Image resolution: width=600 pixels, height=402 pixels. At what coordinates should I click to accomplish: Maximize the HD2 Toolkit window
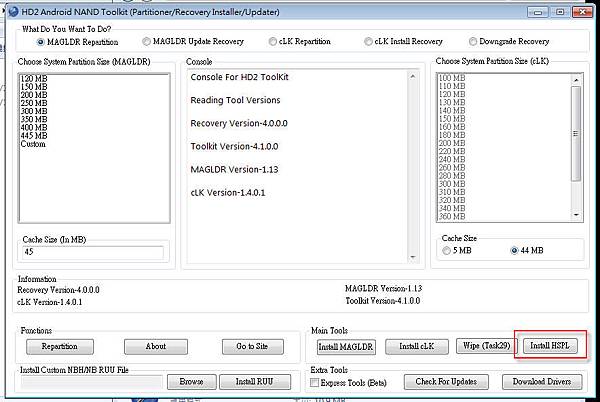point(560,12)
